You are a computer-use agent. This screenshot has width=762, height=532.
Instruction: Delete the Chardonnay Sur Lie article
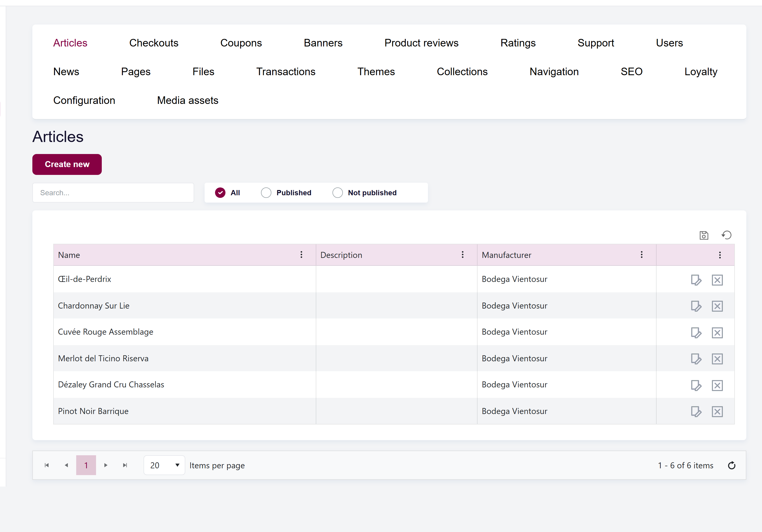[717, 306]
